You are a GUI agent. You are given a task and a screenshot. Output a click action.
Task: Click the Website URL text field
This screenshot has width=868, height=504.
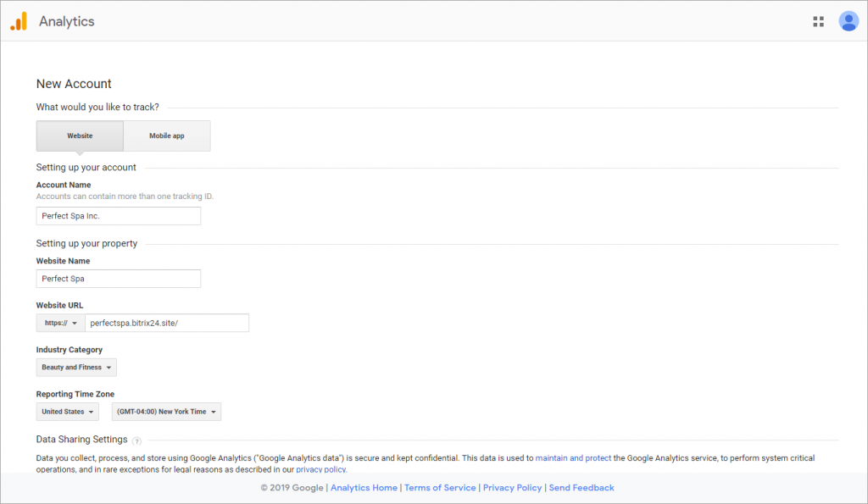coord(167,323)
